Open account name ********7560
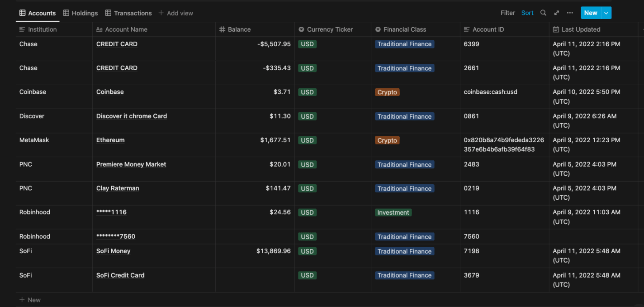 tap(116, 236)
